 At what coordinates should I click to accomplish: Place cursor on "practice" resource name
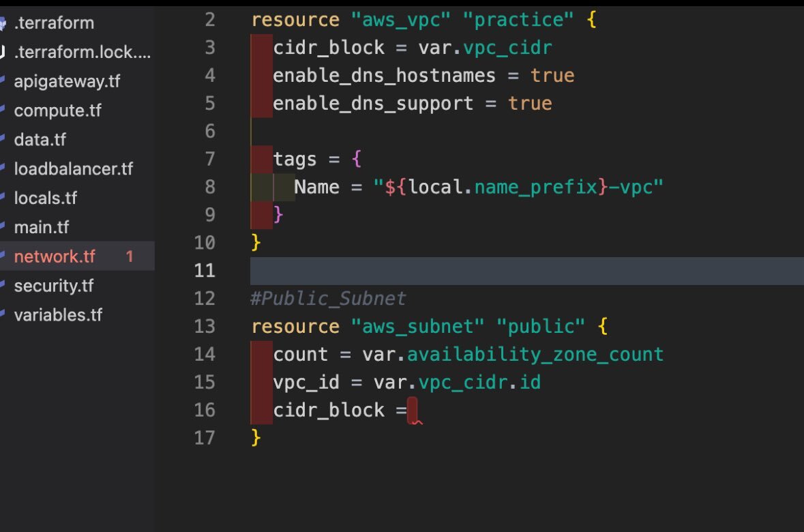(x=518, y=20)
